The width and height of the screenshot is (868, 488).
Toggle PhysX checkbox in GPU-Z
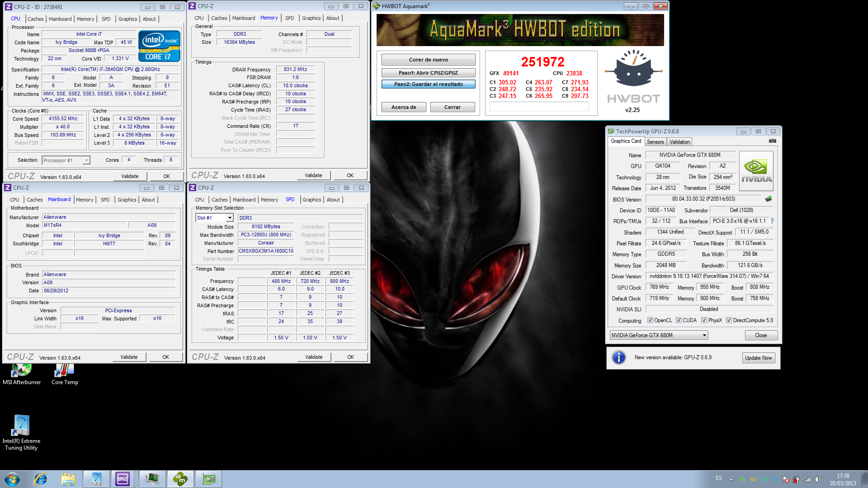pos(704,320)
